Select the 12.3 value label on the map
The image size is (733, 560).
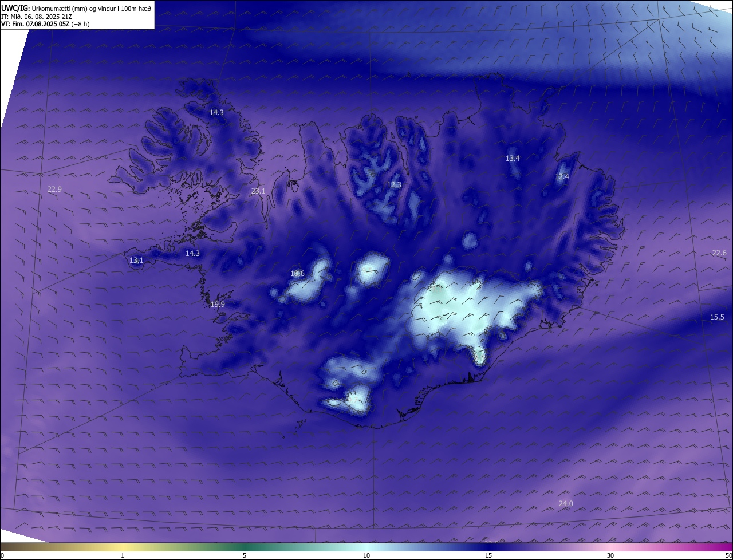click(394, 184)
